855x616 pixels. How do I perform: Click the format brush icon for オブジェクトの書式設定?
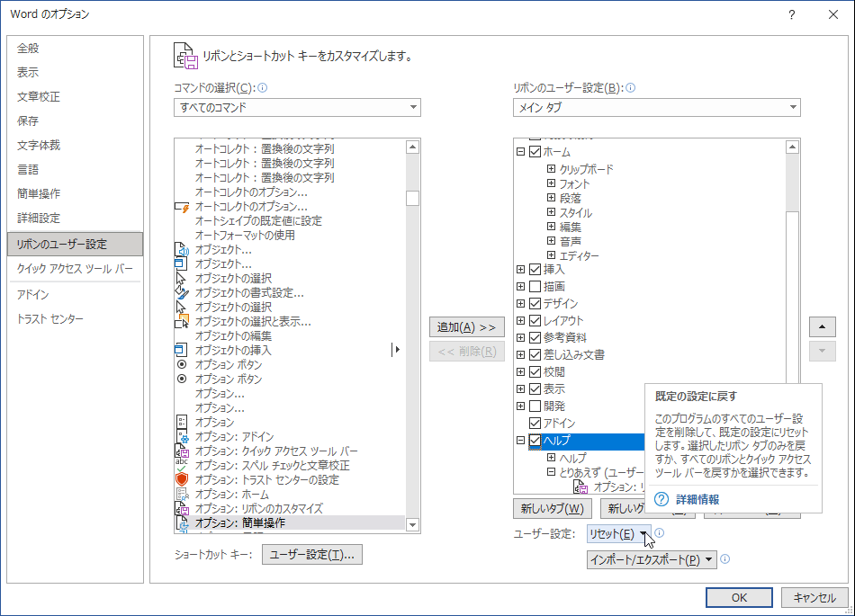click(x=183, y=291)
